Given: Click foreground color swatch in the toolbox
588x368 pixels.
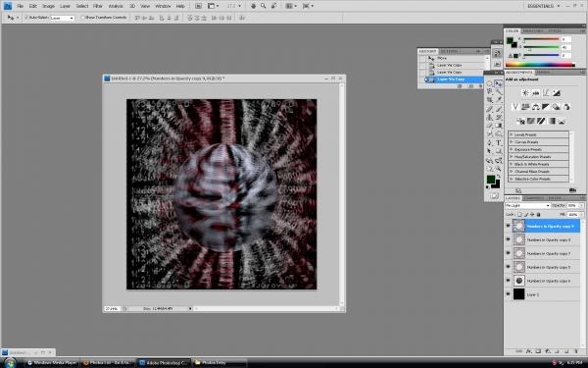Looking at the screenshot, I should (x=491, y=180).
